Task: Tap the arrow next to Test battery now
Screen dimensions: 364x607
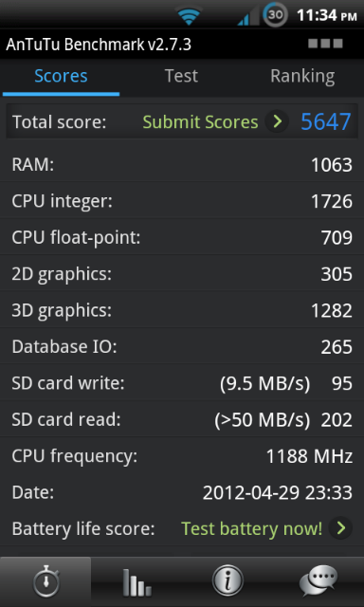Action: coord(340,528)
